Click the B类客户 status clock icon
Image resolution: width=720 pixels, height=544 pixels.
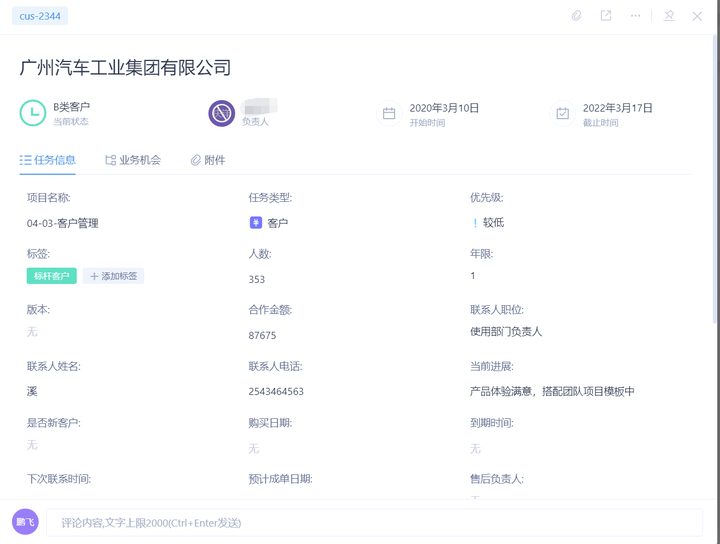(33, 113)
